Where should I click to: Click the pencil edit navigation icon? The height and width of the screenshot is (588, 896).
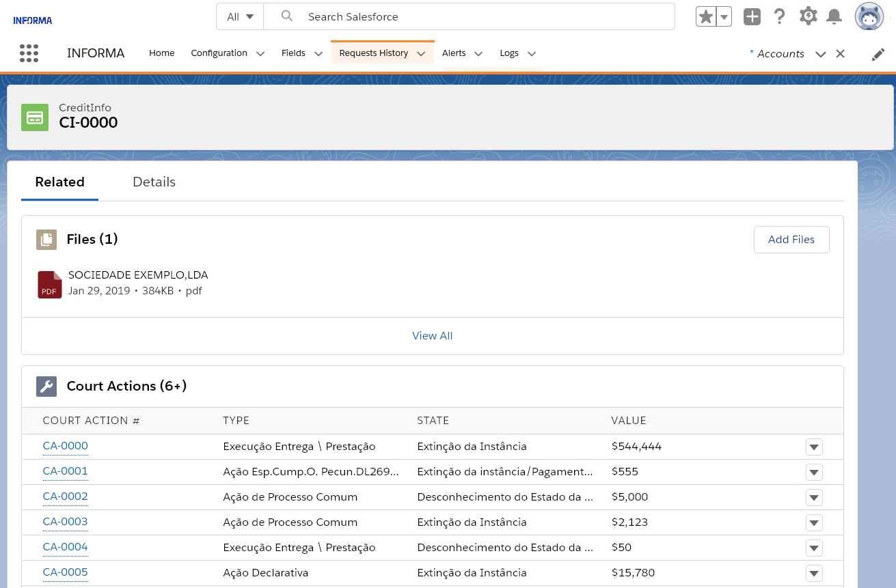point(878,55)
